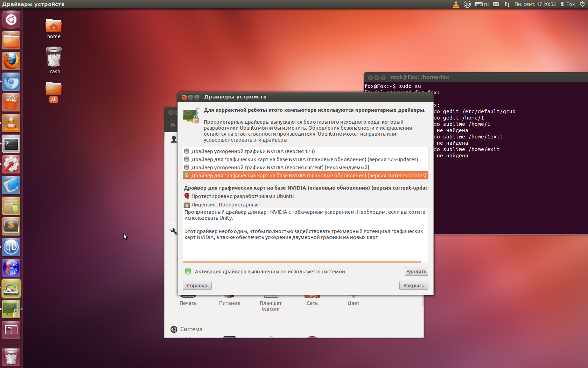Image resolution: width=588 pixels, height=368 pixels.
Task: Open the Ubuntu Dash home launcher
Action: click(x=11, y=20)
